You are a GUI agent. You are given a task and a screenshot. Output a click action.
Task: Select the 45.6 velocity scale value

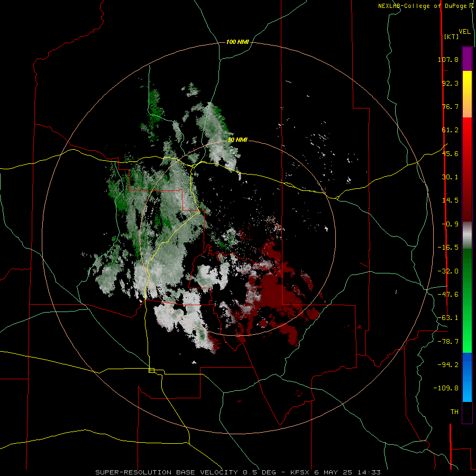[x=450, y=153]
